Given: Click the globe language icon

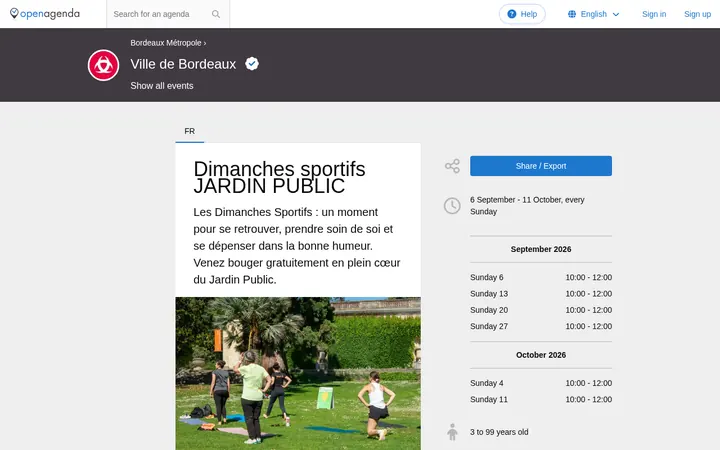Looking at the screenshot, I should coord(572,14).
